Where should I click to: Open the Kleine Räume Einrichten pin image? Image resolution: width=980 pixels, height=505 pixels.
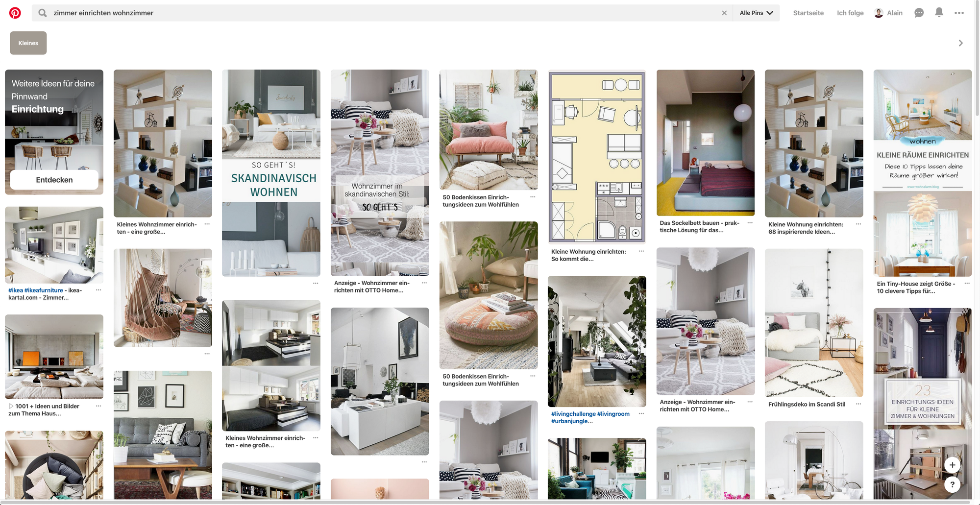[x=923, y=173]
